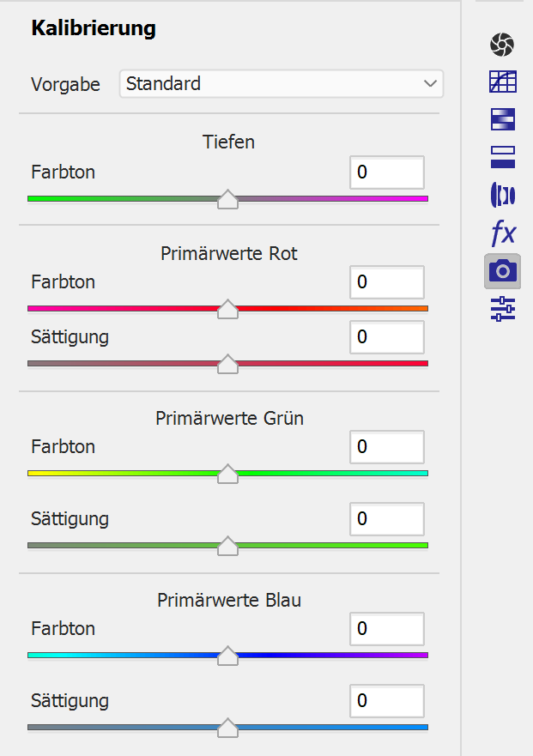
Task: Open the Lens Corrections panel icon
Action: pos(502,195)
